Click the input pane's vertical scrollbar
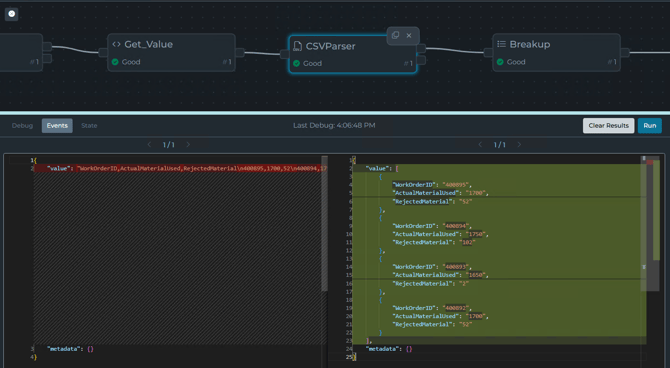670x368 pixels. (324, 224)
